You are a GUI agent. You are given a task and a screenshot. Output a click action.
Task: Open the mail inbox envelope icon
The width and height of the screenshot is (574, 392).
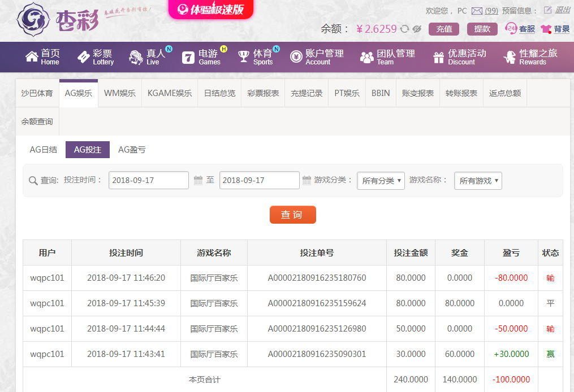click(477, 11)
